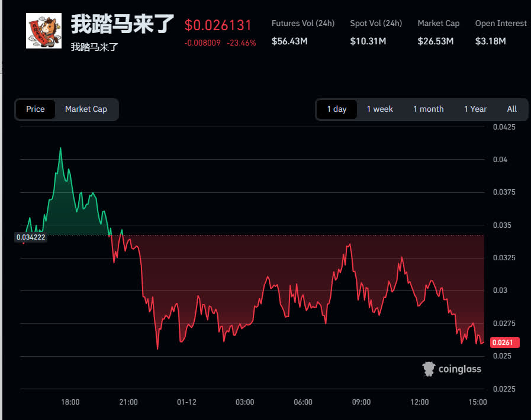531x420 pixels.
Task: Click the 01-12 date axis label
Action: point(186,402)
